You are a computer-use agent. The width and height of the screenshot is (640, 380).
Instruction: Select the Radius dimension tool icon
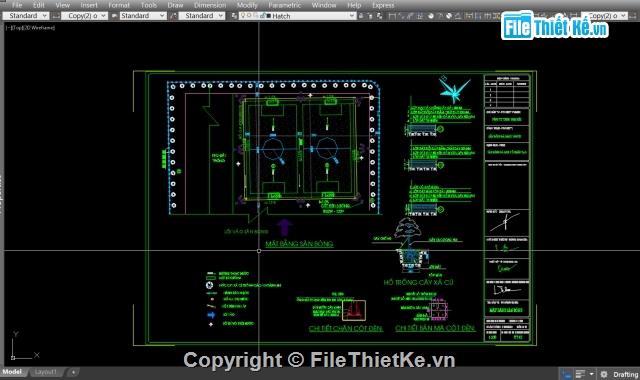[431, 16]
